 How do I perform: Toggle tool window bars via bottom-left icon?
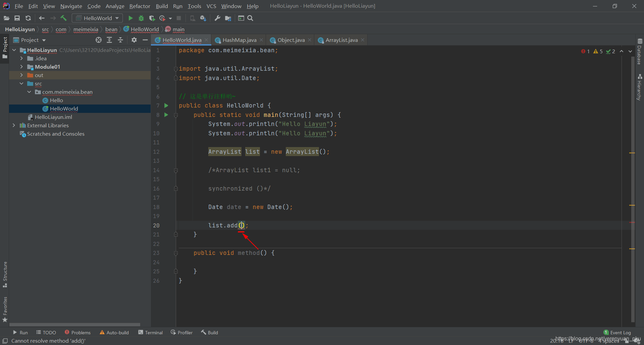tap(5, 341)
